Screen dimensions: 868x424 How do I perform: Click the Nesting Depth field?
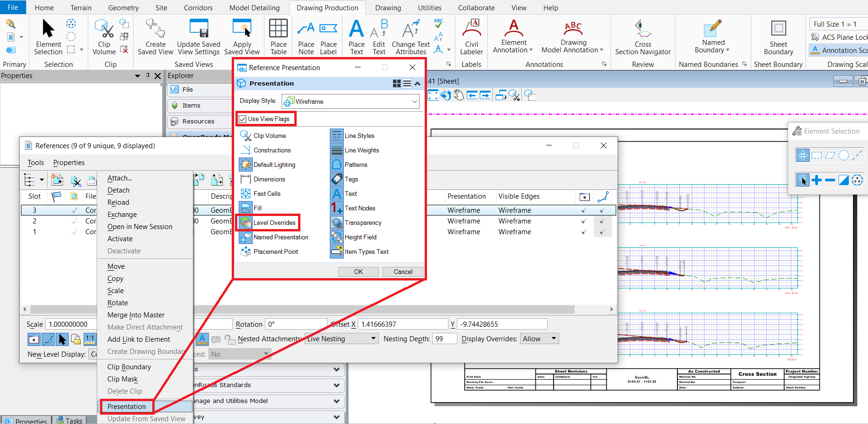pyautogui.click(x=444, y=339)
